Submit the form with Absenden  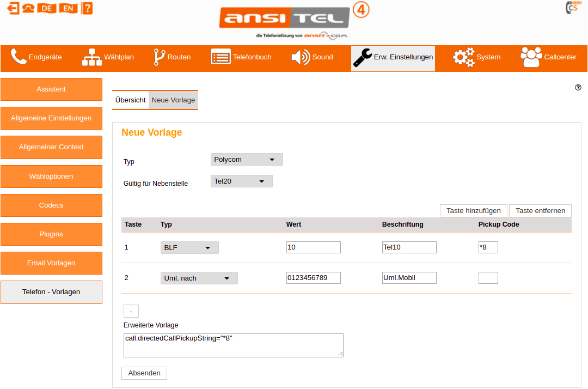[x=144, y=373]
